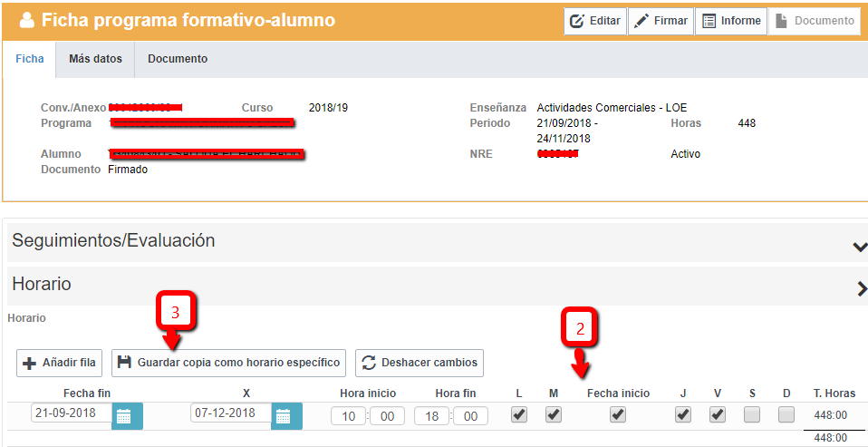Enable the D (Sunday) checkbox
Viewport: 868px width, 447px height.
pos(786,414)
